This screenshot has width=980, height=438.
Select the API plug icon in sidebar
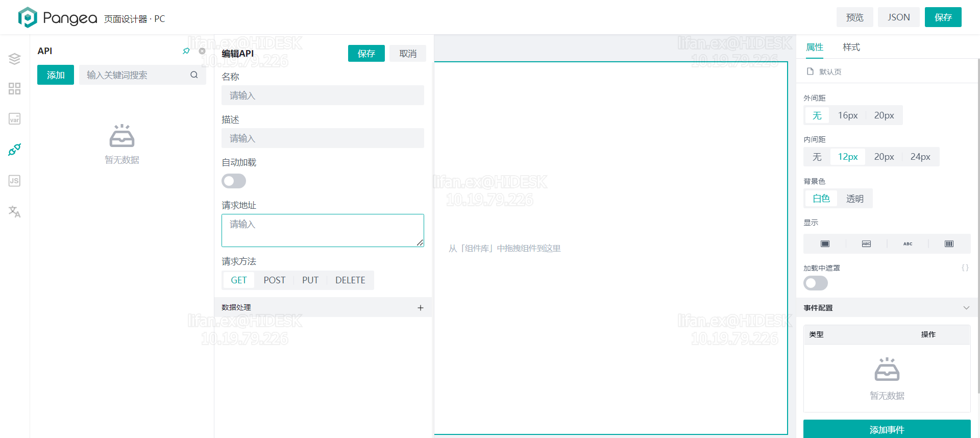tap(14, 150)
